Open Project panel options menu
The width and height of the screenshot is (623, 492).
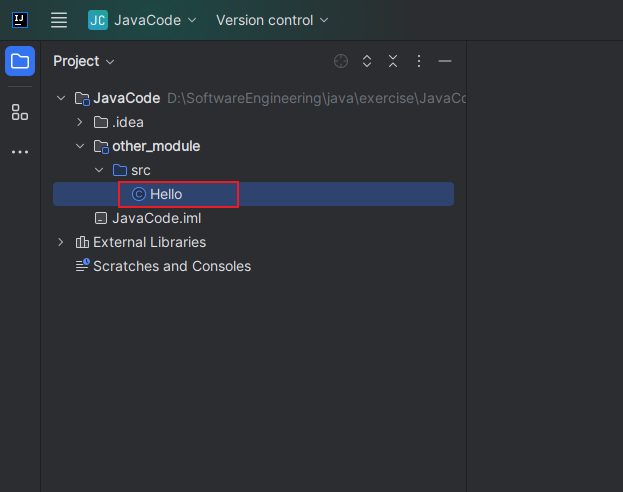point(419,61)
